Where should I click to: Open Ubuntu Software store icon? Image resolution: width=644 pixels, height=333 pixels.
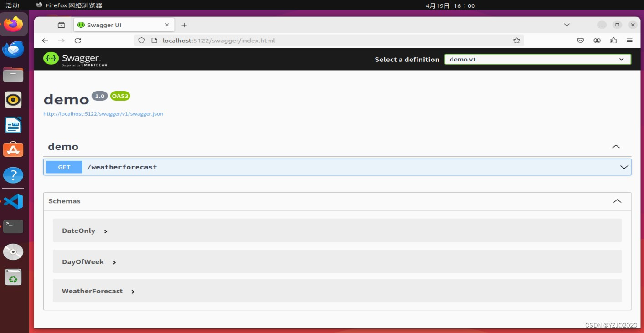pyautogui.click(x=13, y=149)
